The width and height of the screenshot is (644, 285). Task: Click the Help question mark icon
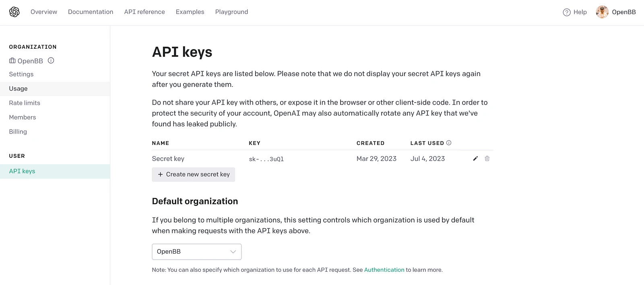[567, 12]
